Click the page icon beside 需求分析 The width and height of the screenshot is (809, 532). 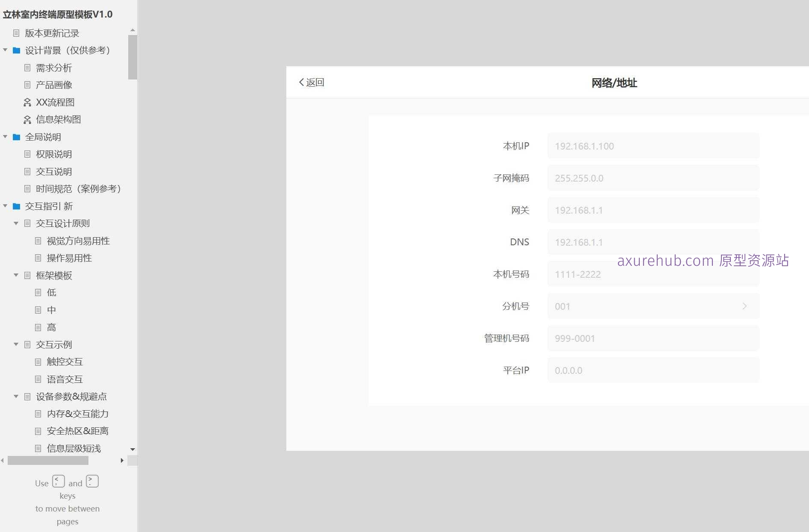coord(27,68)
